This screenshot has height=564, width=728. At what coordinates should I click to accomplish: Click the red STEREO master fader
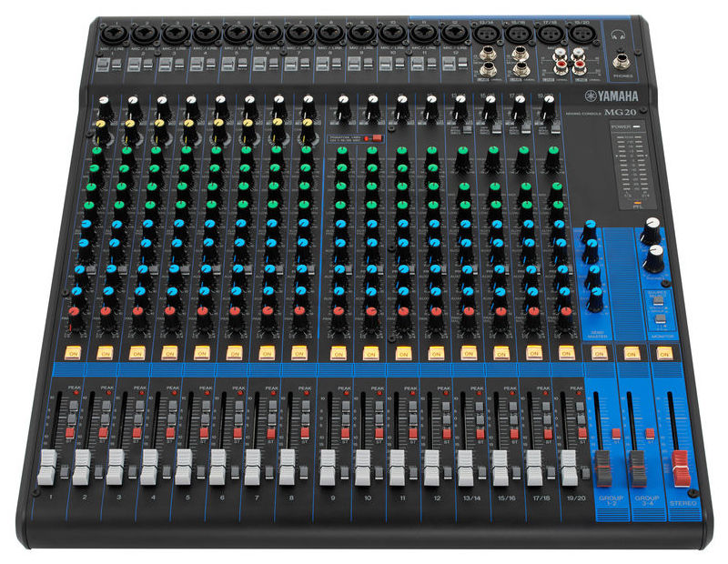point(682,468)
